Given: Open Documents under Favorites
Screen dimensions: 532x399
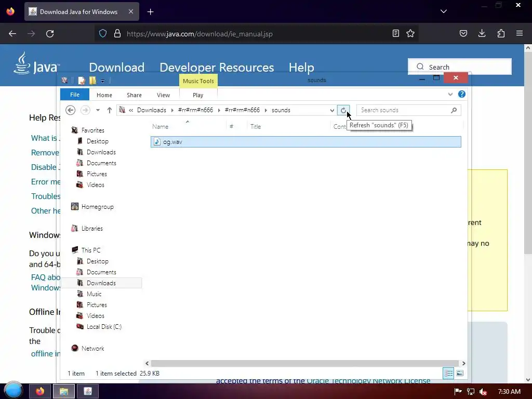Looking at the screenshot, I should 101,163.
